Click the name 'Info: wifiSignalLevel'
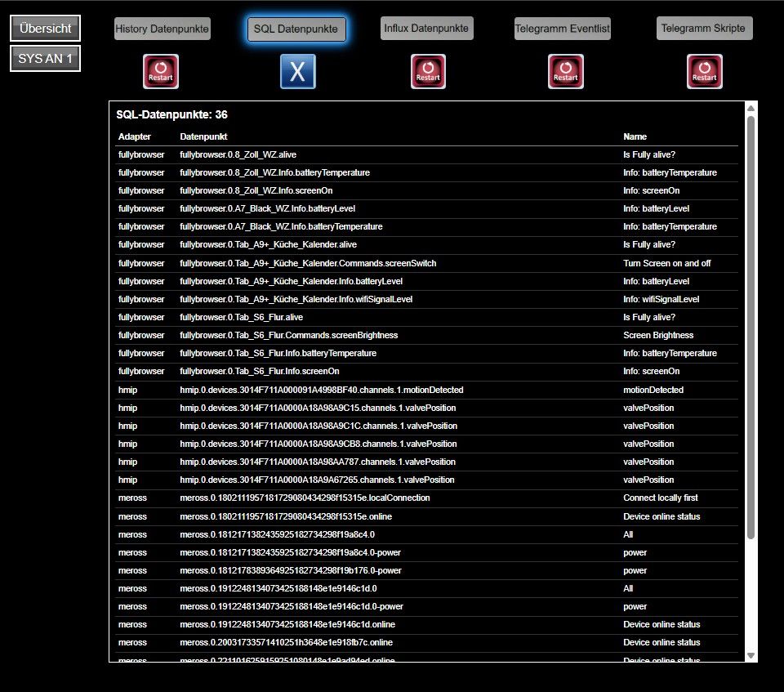 661,299
